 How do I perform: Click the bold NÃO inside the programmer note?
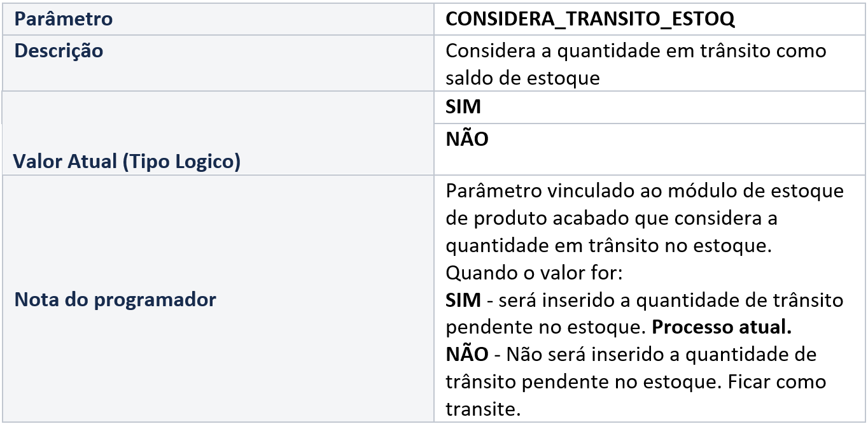pos(467,353)
